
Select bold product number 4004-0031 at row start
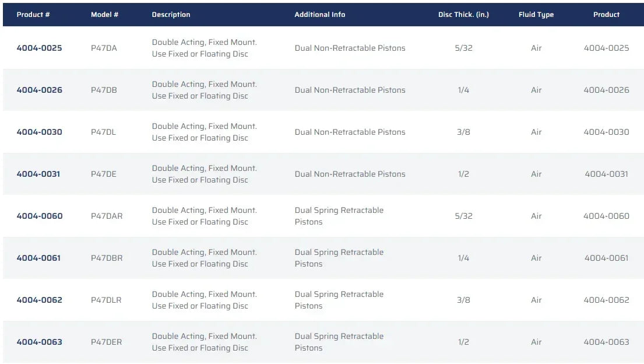pos(38,174)
